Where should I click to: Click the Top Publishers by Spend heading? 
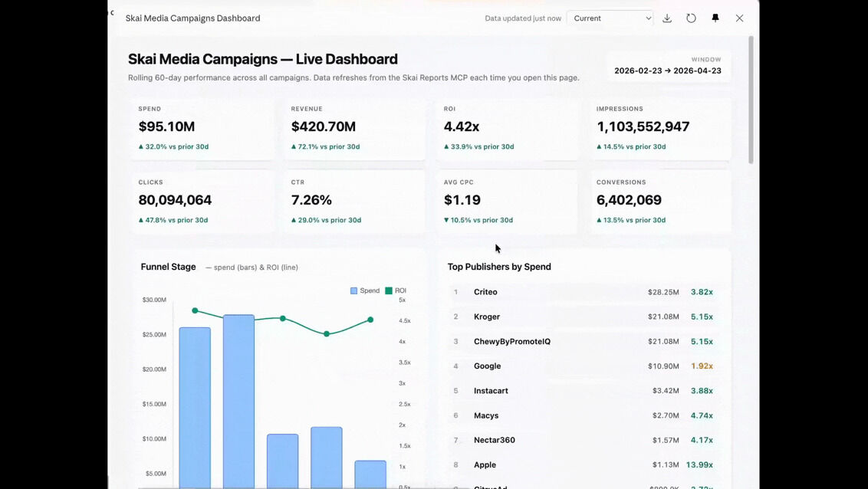499,267
